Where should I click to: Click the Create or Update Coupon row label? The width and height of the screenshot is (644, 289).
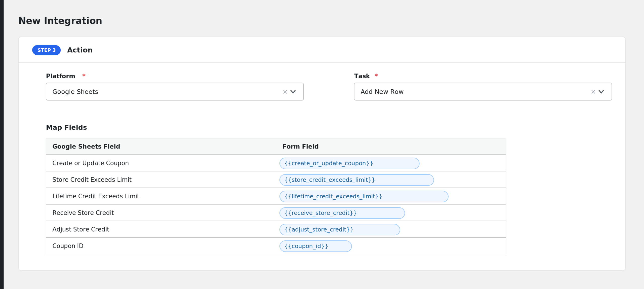pyautogui.click(x=91, y=163)
